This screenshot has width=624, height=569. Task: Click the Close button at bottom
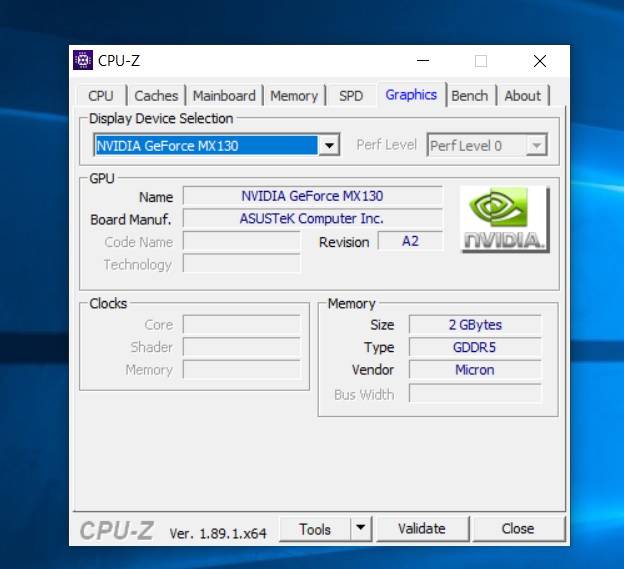click(518, 529)
